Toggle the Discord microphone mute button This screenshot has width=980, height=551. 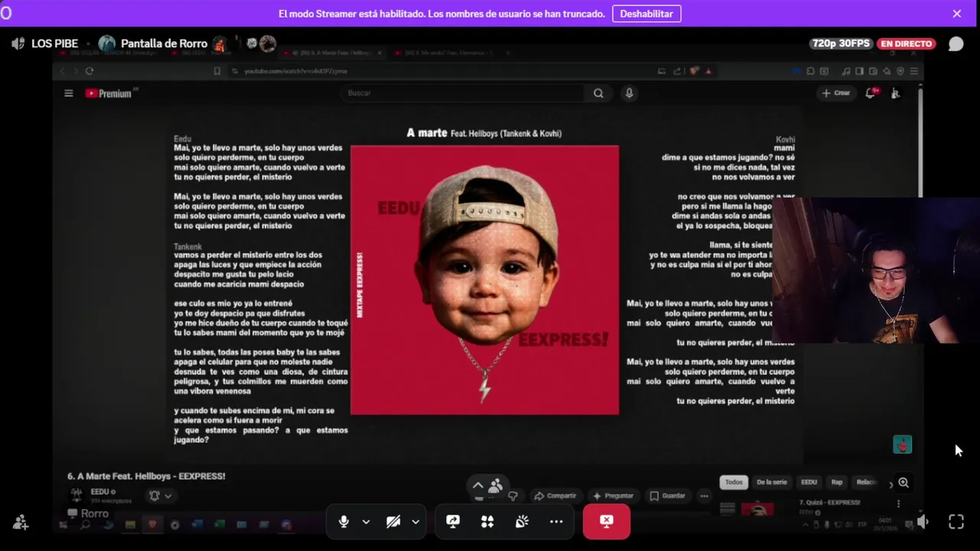[x=344, y=521]
